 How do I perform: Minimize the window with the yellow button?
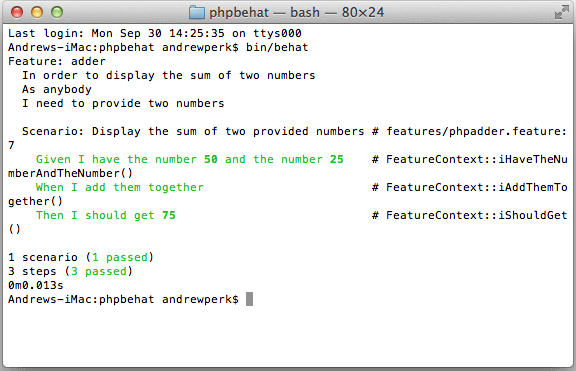pyautogui.click(x=37, y=12)
